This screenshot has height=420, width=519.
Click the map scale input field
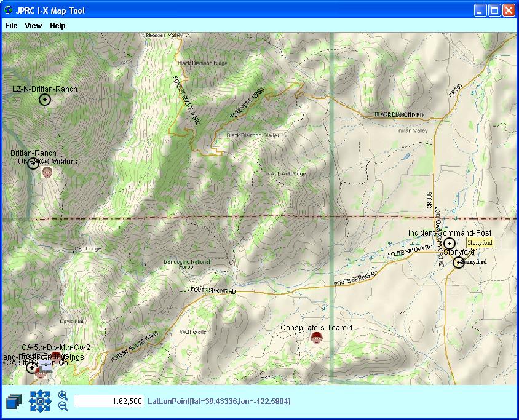[x=108, y=401]
